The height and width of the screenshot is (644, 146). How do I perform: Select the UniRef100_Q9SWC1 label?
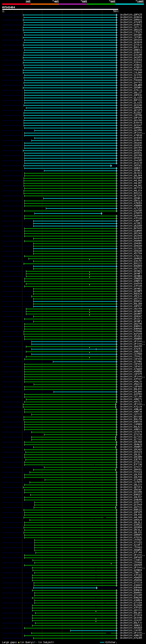[131, 170]
